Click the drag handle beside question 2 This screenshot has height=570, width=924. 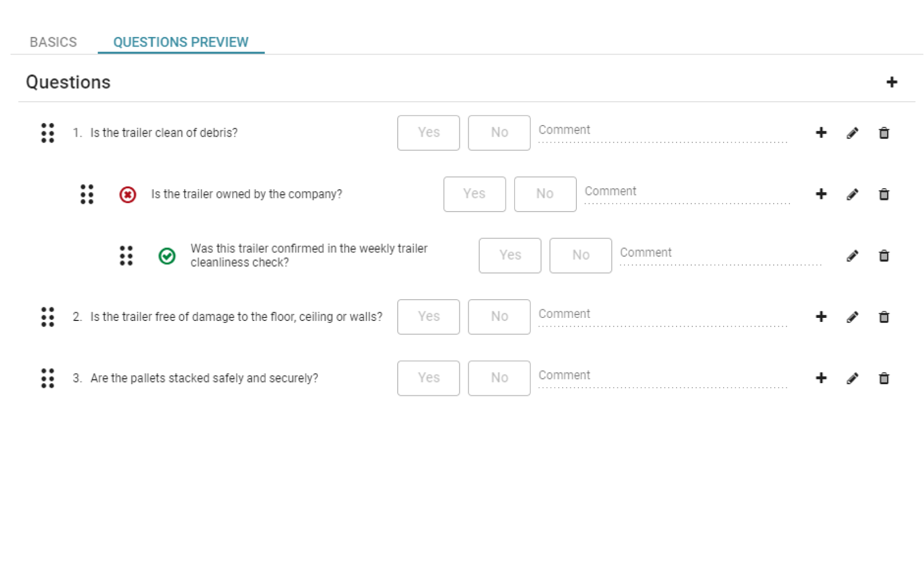[x=48, y=317]
